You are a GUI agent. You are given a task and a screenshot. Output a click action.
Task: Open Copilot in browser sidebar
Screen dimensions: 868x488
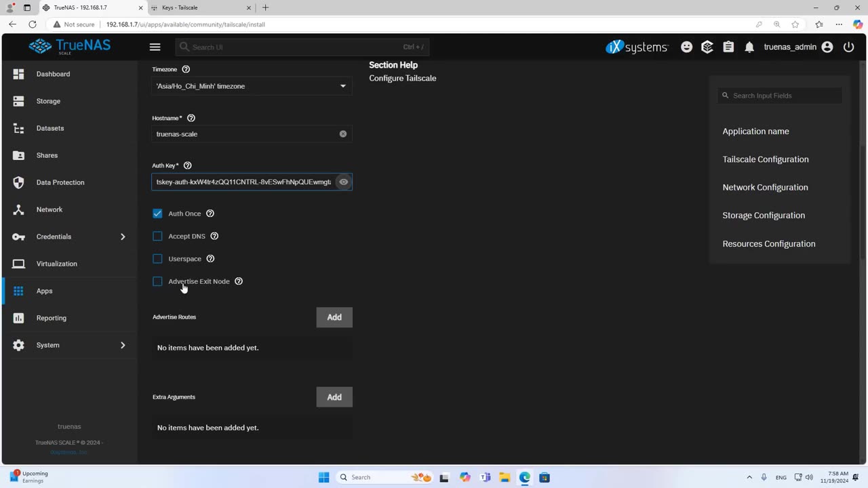[x=857, y=24]
